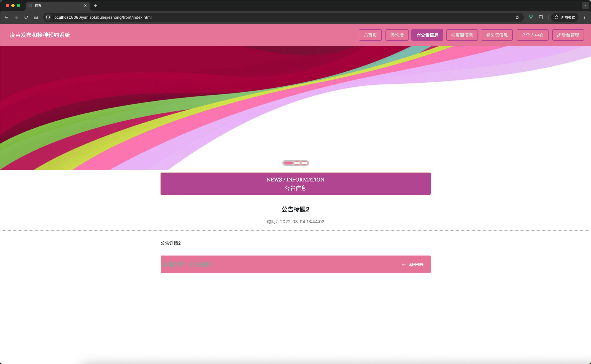Click the left arrow icon beside 返回列表

click(404, 264)
